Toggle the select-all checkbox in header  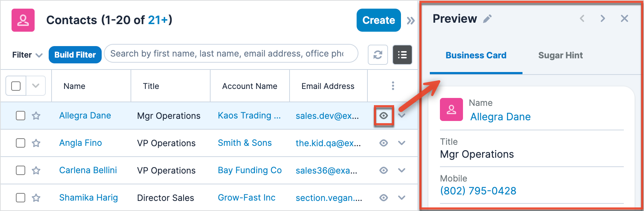[16, 86]
